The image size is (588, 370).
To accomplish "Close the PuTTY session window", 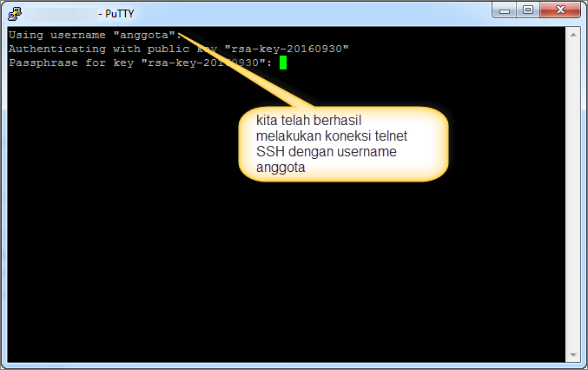I will pos(558,11).
